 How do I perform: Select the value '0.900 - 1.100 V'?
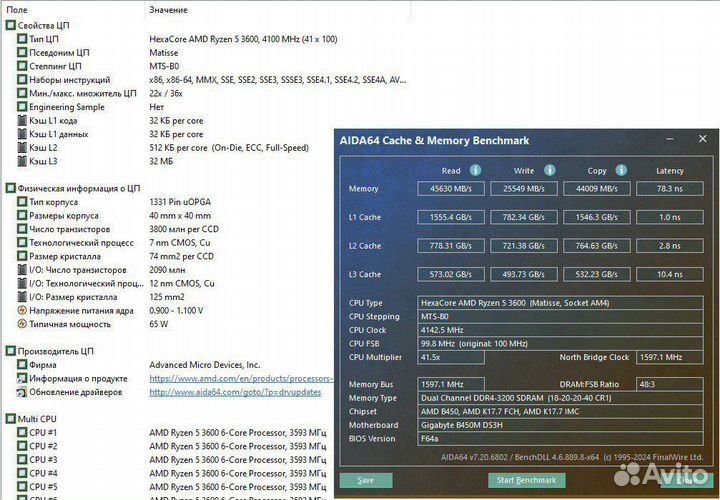pyautogui.click(x=176, y=310)
